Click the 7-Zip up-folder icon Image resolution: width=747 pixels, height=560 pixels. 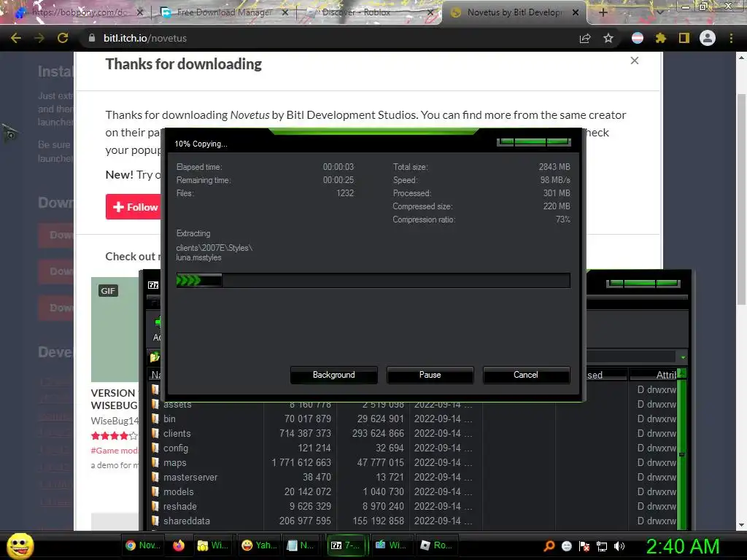155,357
